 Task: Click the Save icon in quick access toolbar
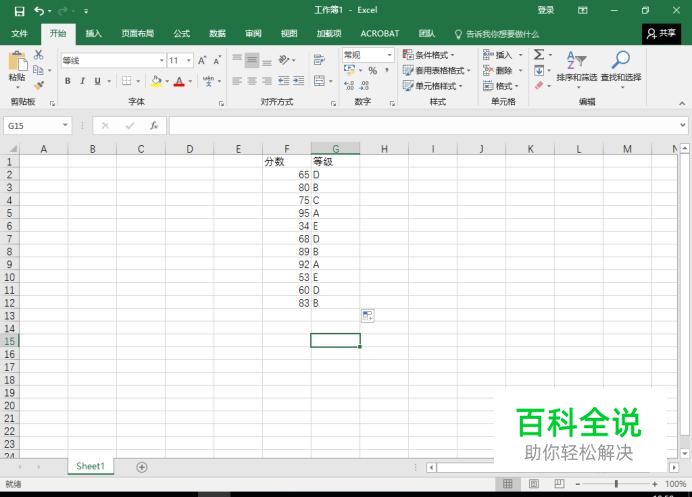pos(19,11)
